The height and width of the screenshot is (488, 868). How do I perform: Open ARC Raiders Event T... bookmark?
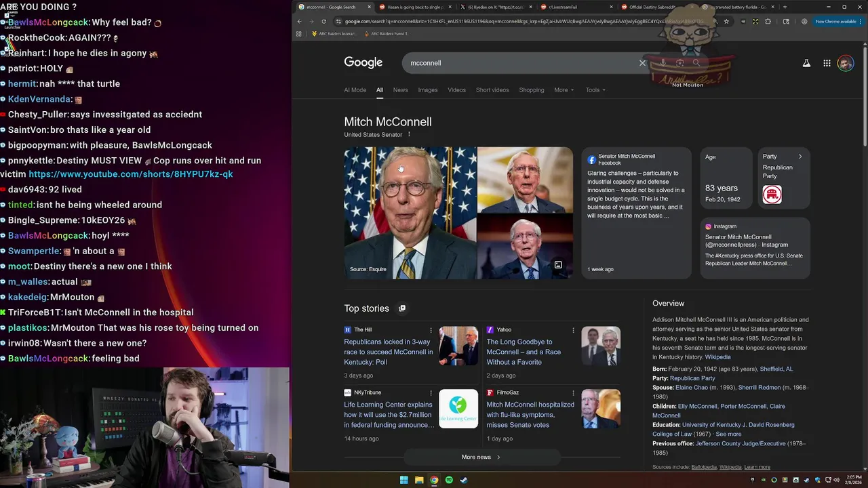(x=387, y=33)
